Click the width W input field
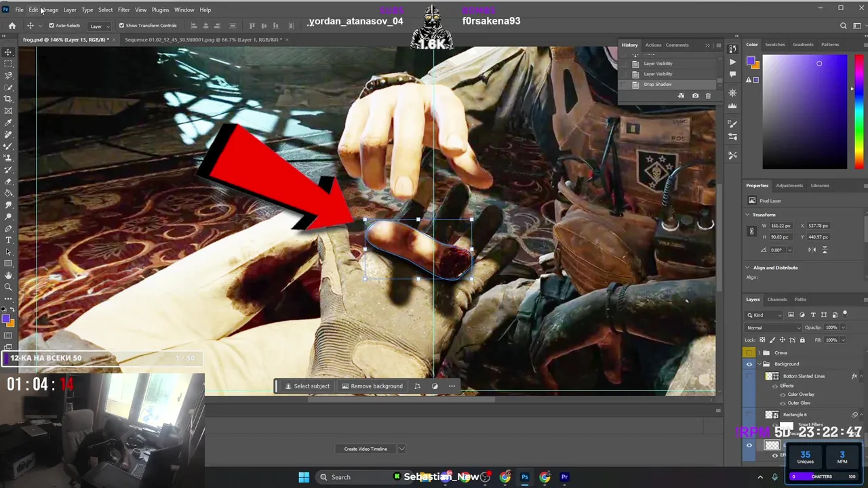The height and width of the screenshot is (488, 868). 781,226
